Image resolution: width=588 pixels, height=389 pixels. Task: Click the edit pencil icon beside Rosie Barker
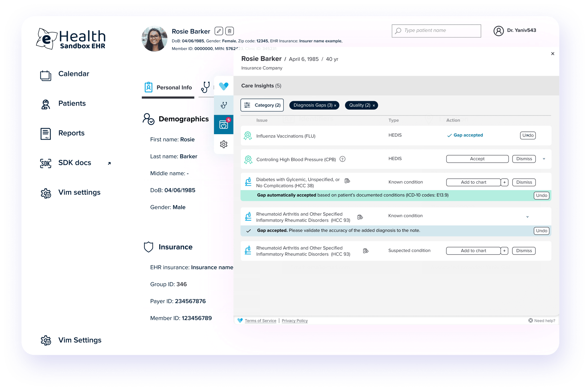(x=218, y=31)
